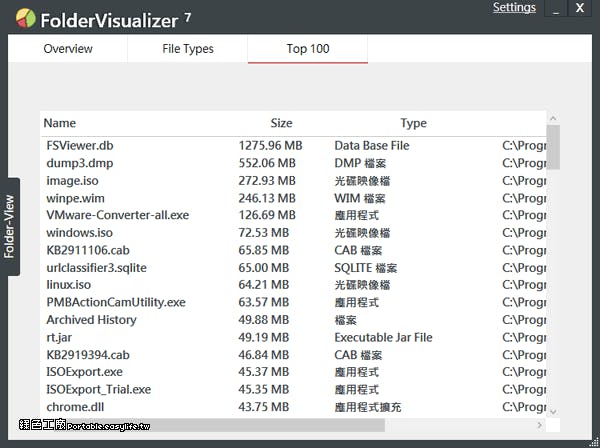Screen dimensions: 600x448
Task: Click the Executable Jar File type cell
Action: [383, 337]
